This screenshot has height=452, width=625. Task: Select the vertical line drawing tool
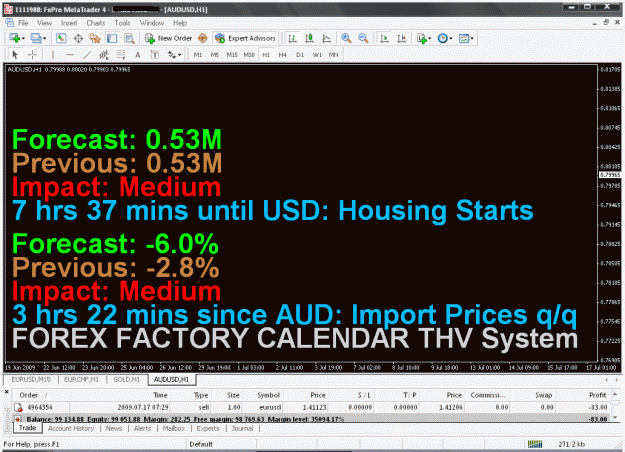coord(53,55)
